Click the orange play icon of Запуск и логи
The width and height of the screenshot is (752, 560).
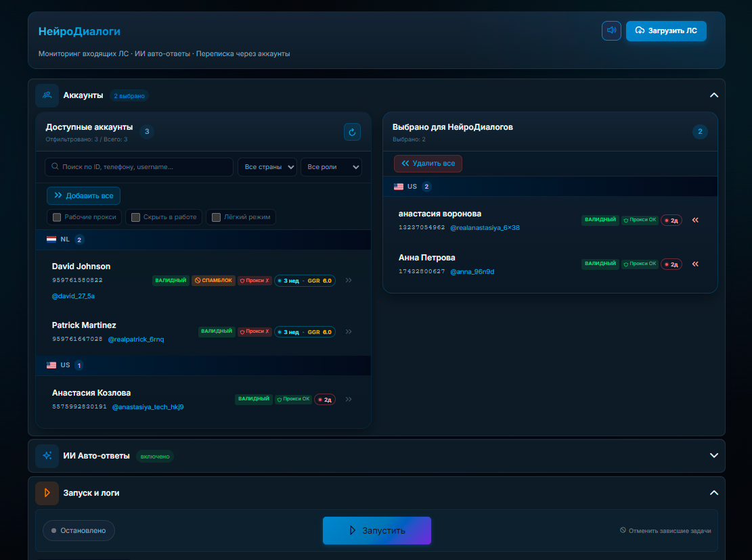[x=47, y=493]
